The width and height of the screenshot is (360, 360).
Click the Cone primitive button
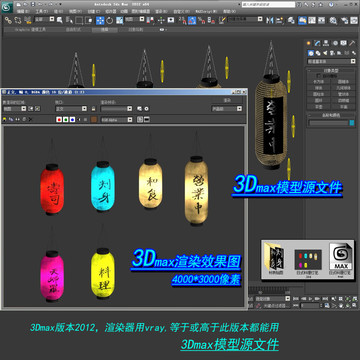coord(343,81)
